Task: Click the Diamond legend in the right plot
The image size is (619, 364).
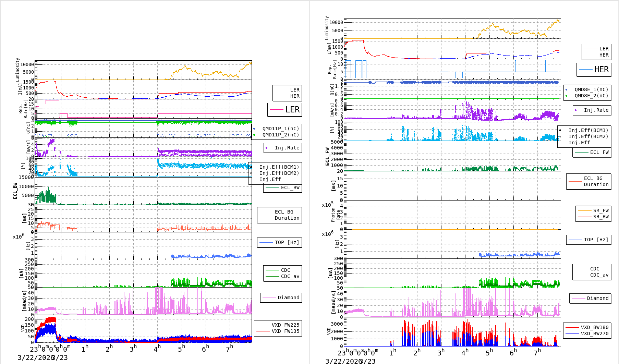Action: [590, 298]
